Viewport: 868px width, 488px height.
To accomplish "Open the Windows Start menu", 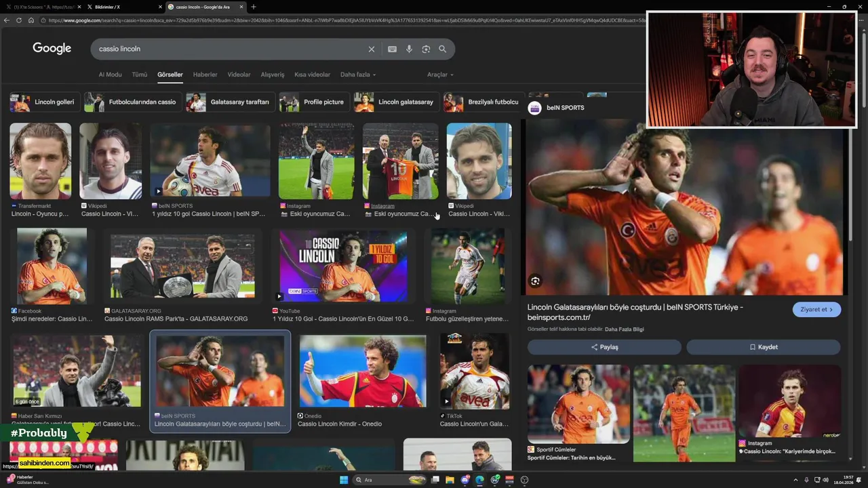I will tap(344, 480).
